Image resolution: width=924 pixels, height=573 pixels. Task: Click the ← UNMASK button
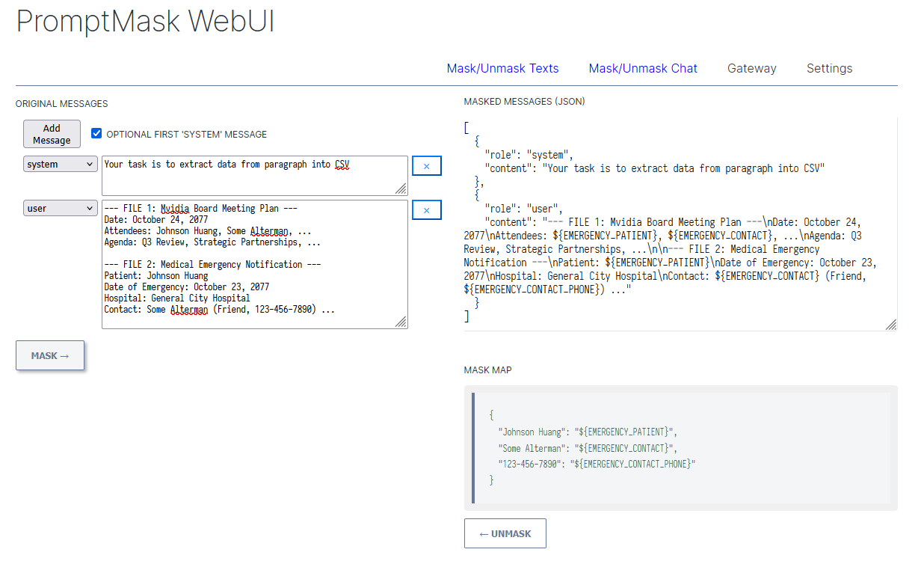[x=505, y=533]
